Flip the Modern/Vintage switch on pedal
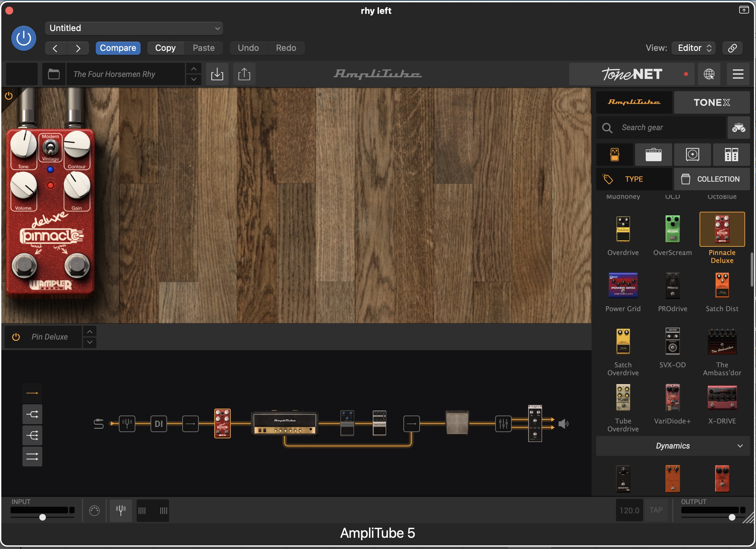 (50, 147)
